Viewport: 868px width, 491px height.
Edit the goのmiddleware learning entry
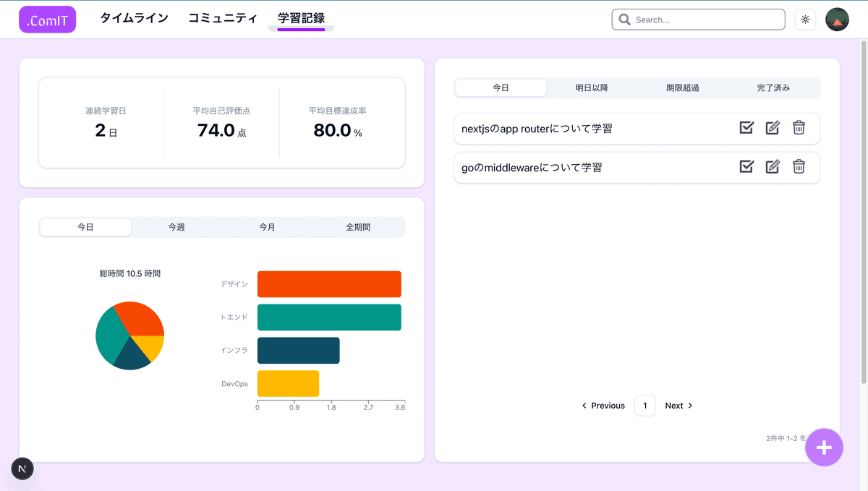[x=773, y=166]
